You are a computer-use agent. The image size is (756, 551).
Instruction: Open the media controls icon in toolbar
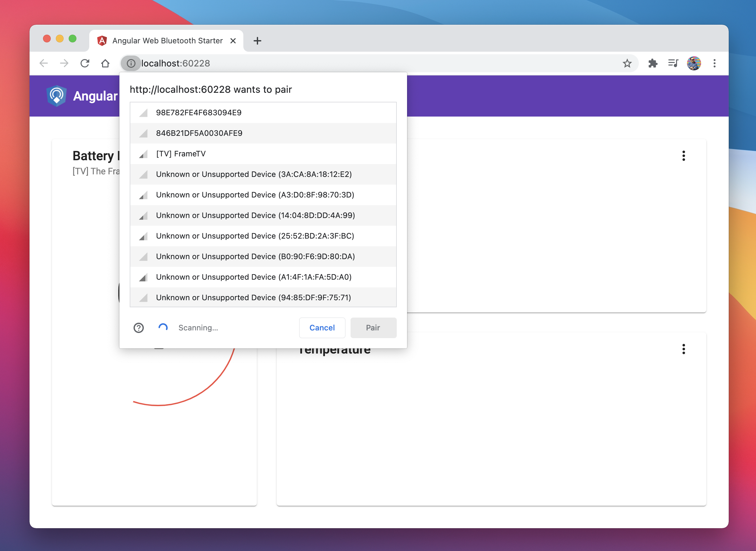(673, 63)
